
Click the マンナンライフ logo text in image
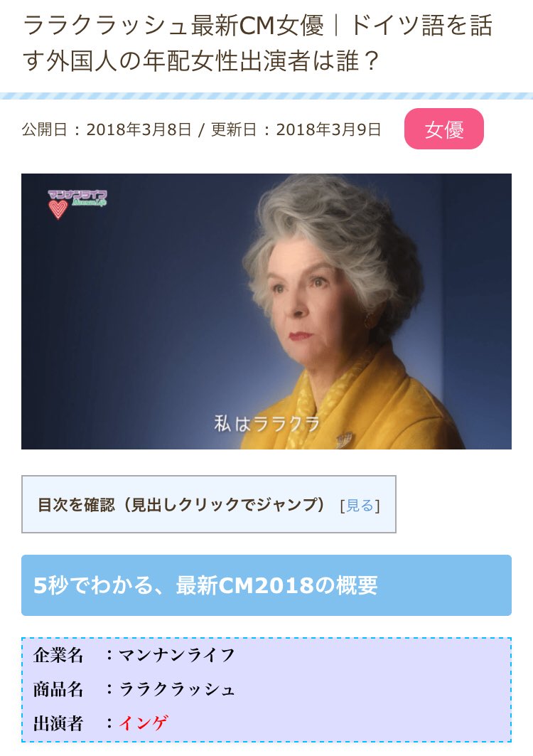point(77,196)
